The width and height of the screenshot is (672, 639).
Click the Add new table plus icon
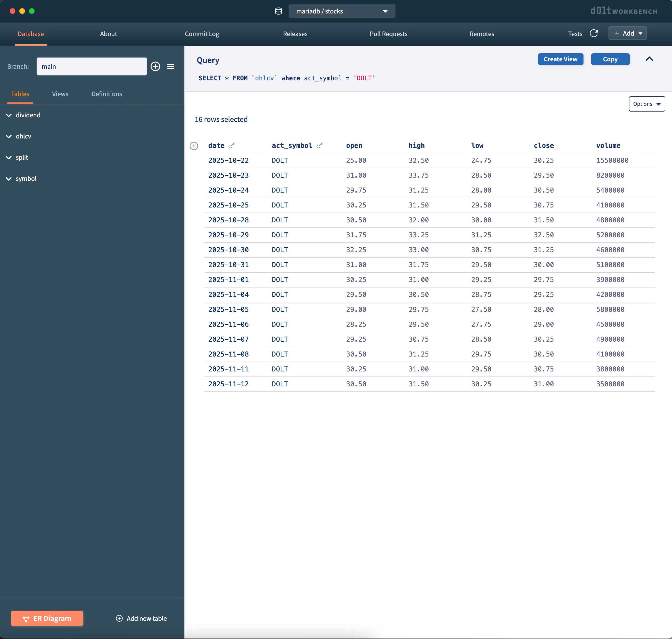pyautogui.click(x=119, y=618)
